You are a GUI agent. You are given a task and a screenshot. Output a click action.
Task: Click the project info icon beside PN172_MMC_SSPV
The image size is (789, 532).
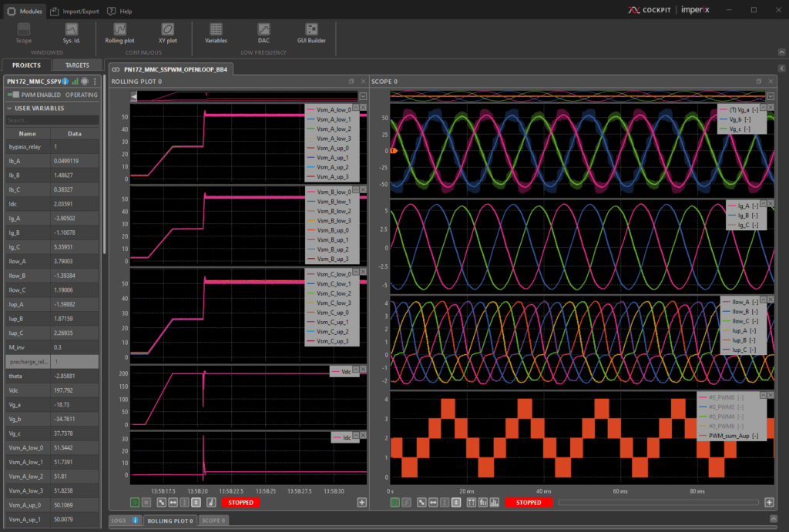(x=65, y=81)
